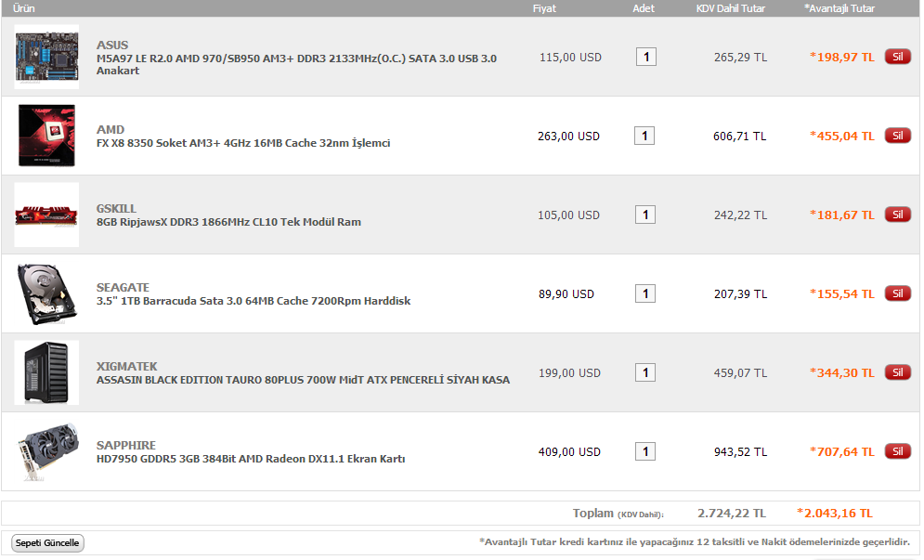Open the Seagate Barracuda harddisk image

click(46, 293)
